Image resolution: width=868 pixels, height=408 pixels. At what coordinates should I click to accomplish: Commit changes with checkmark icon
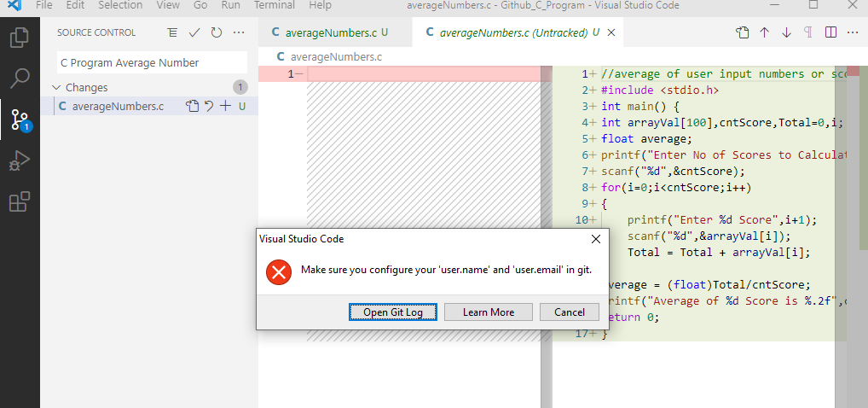pyautogui.click(x=194, y=32)
